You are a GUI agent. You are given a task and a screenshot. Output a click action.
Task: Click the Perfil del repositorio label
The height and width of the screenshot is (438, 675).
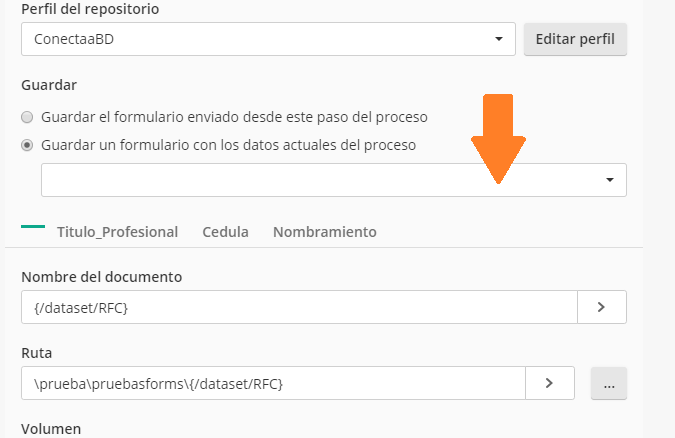[x=90, y=9]
